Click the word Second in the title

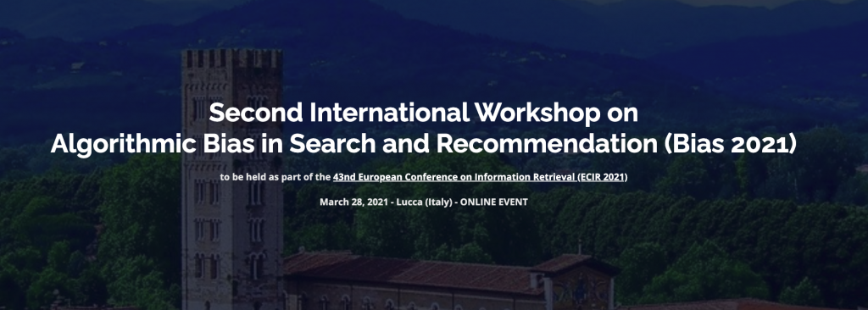pos(256,113)
